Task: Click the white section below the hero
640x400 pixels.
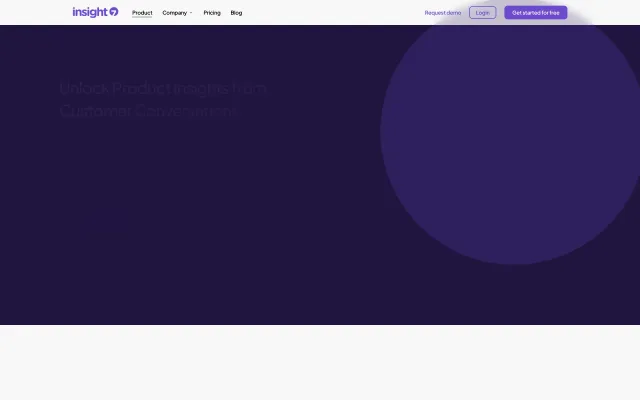Action: (320, 362)
